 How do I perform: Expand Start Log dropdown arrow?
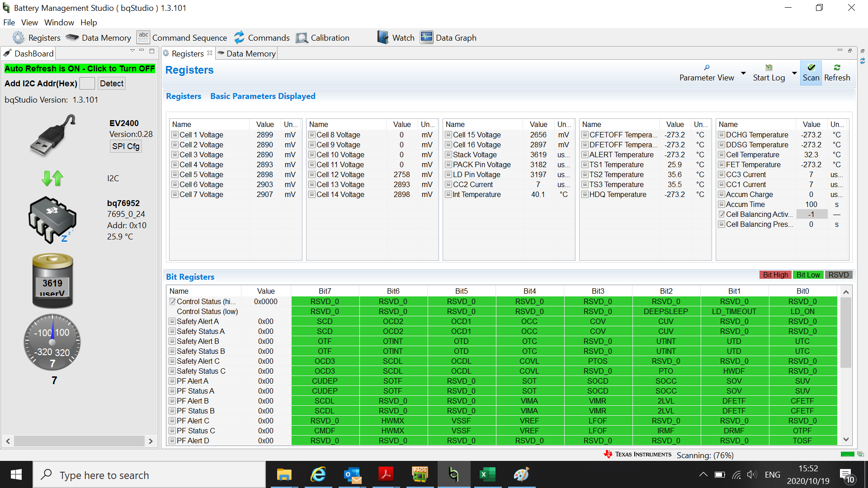[x=794, y=73]
